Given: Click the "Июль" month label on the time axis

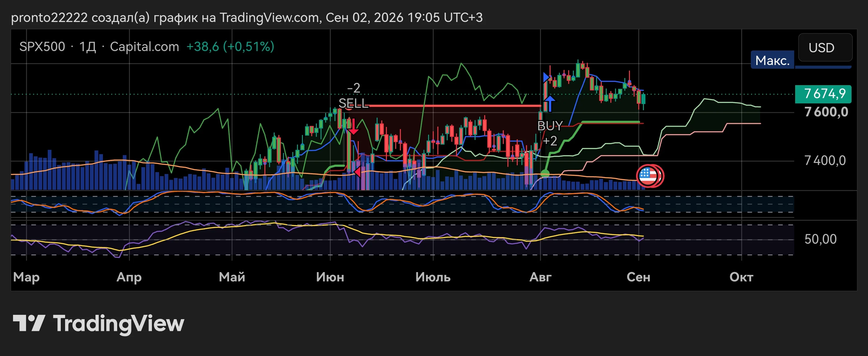Looking at the screenshot, I should 433,277.
